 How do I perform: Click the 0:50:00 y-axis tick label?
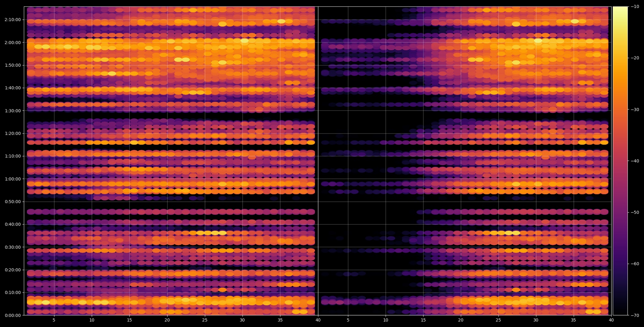(13, 202)
